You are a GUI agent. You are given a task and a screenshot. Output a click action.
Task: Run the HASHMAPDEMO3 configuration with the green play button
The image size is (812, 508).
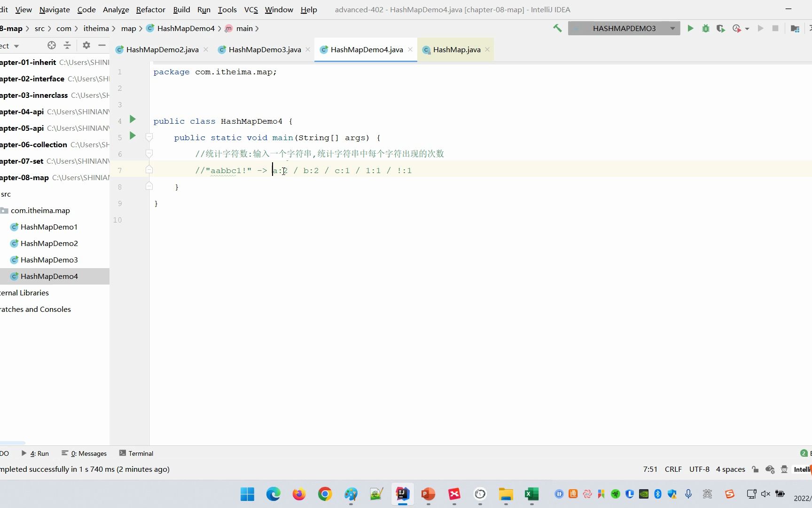click(x=690, y=28)
